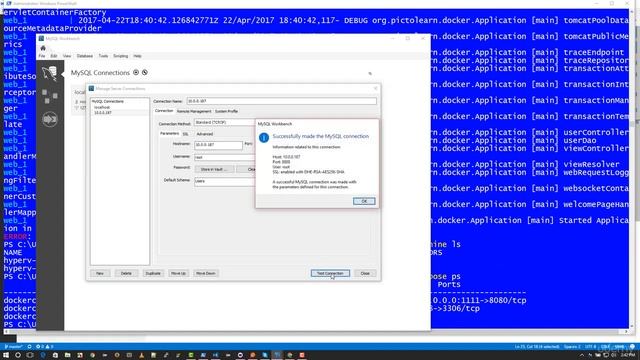This screenshot has height=360, width=640.
Task: Click the taskbar clock
Action: [627, 355]
